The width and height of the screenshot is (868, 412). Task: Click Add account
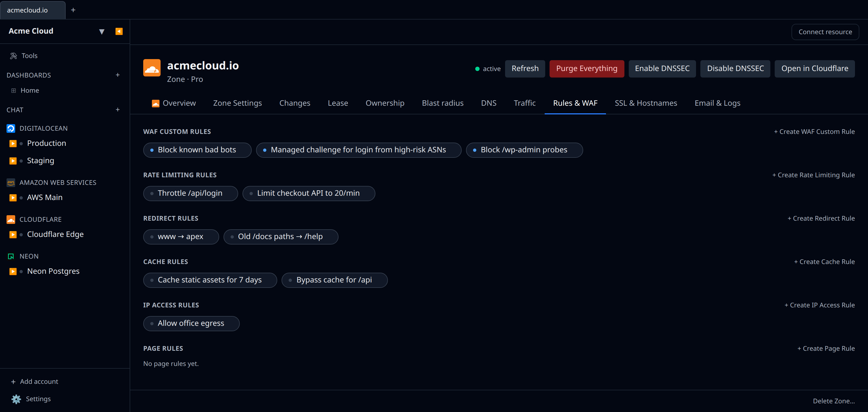coord(35,381)
